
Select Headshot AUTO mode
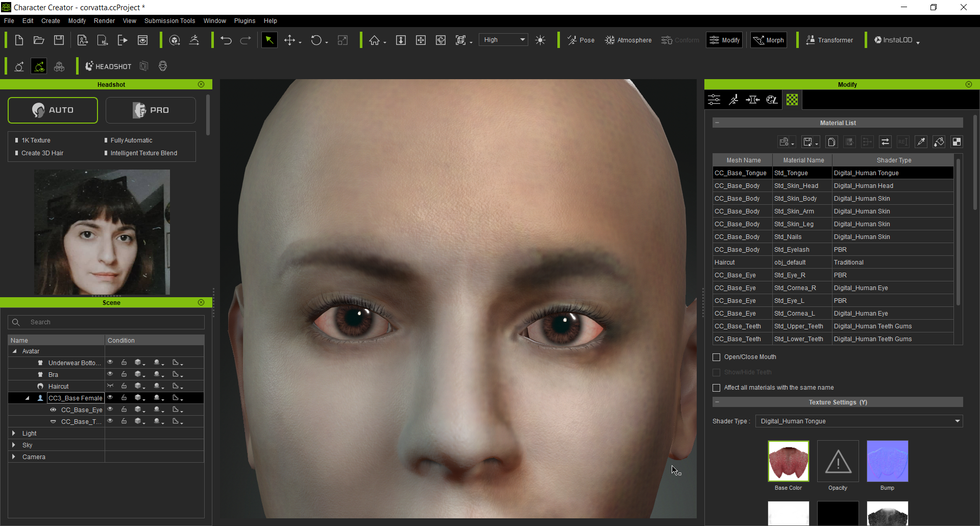coord(53,110)
